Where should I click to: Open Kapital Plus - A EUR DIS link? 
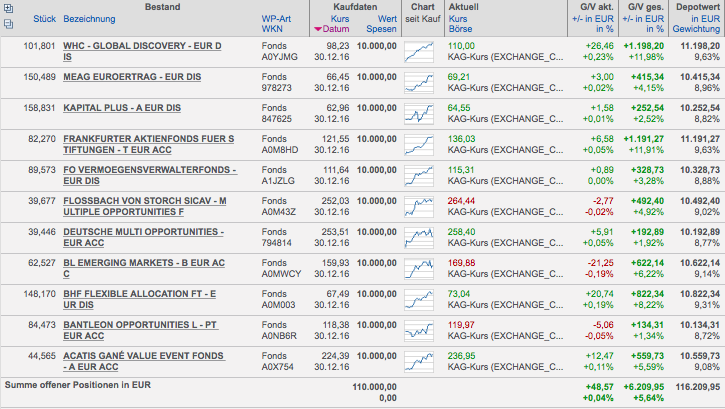click(x=122, y=108)
